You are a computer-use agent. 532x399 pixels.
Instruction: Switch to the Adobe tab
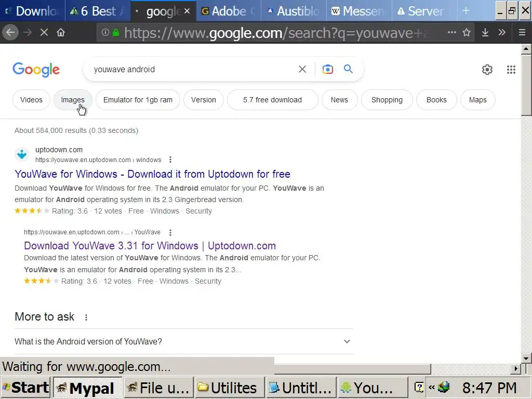[x=229, y=11]
